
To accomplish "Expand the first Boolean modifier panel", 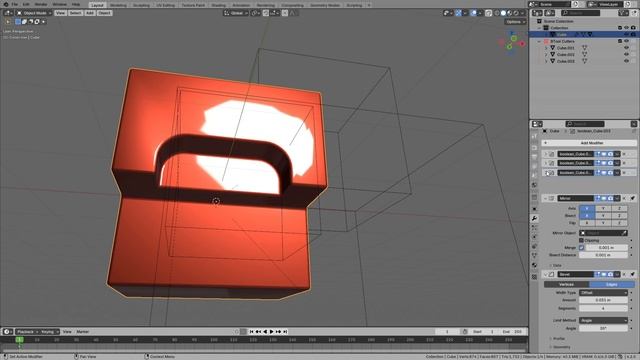I will (x=546, y=154).
